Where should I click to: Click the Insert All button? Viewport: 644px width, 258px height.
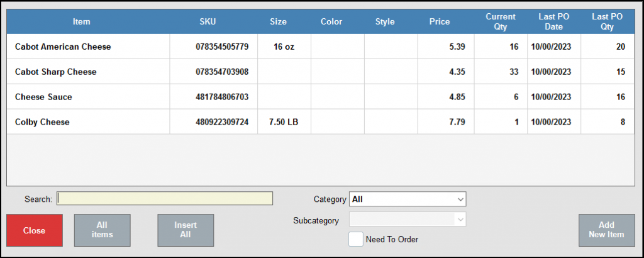coord(186,230)
